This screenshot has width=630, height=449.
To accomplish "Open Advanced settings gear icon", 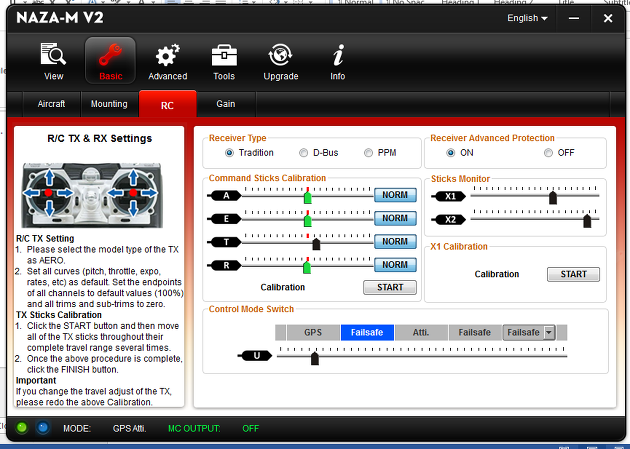I will (x=168, y=61).
